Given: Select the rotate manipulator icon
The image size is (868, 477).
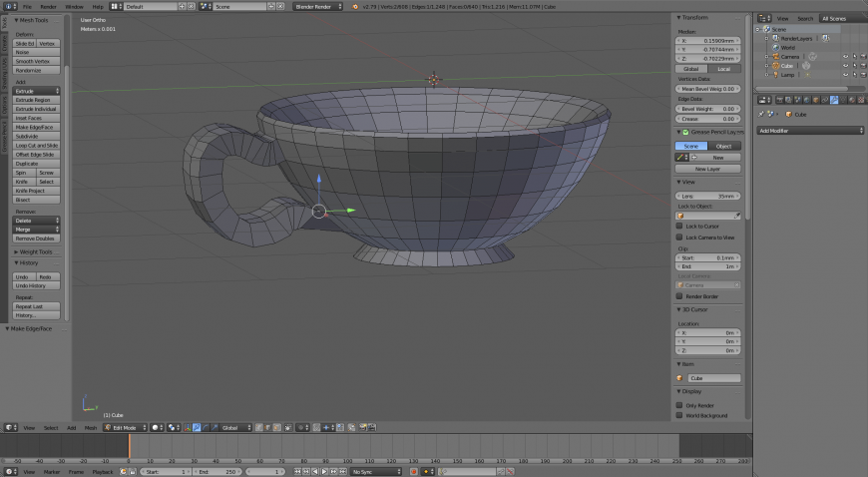Looking at the screenshot, I should coord(206,428).
